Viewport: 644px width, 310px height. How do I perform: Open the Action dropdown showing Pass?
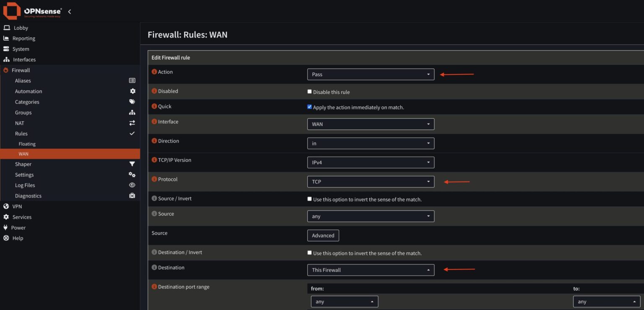pyautogui.click(x=371, y=75)
